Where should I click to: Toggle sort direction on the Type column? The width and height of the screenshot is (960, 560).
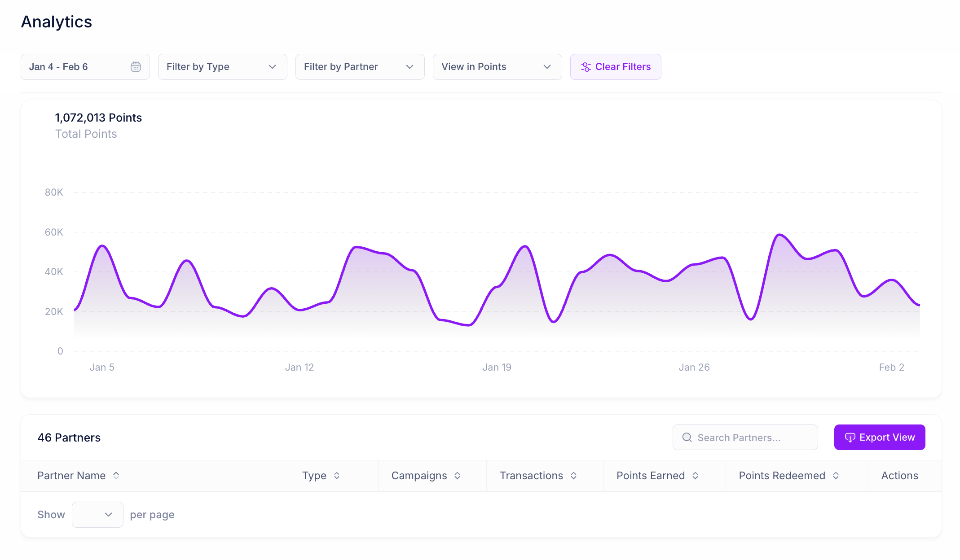click(337, 475)
